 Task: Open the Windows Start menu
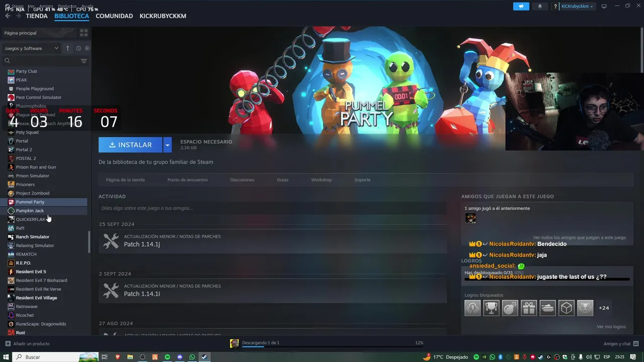pos(6,357)
